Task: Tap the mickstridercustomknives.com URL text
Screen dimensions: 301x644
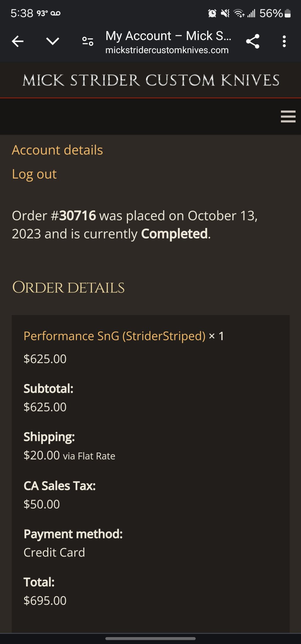Action: 167,50
